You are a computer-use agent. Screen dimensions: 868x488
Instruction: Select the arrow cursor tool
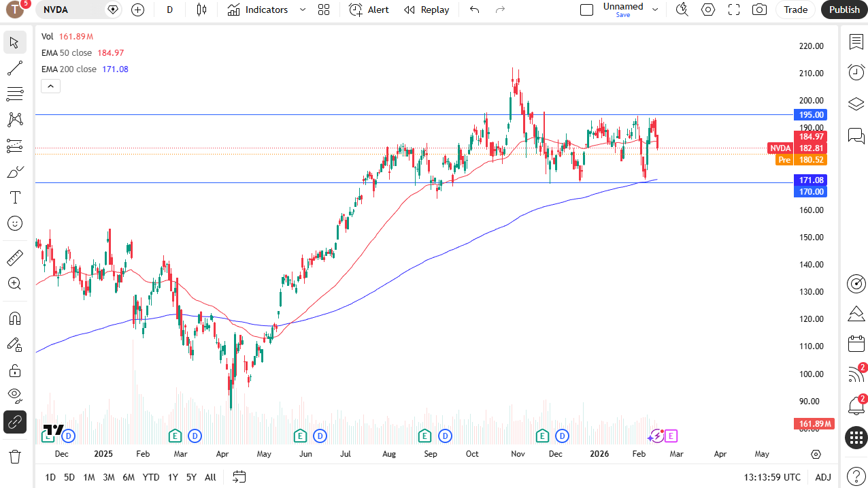tap(15, 42)
